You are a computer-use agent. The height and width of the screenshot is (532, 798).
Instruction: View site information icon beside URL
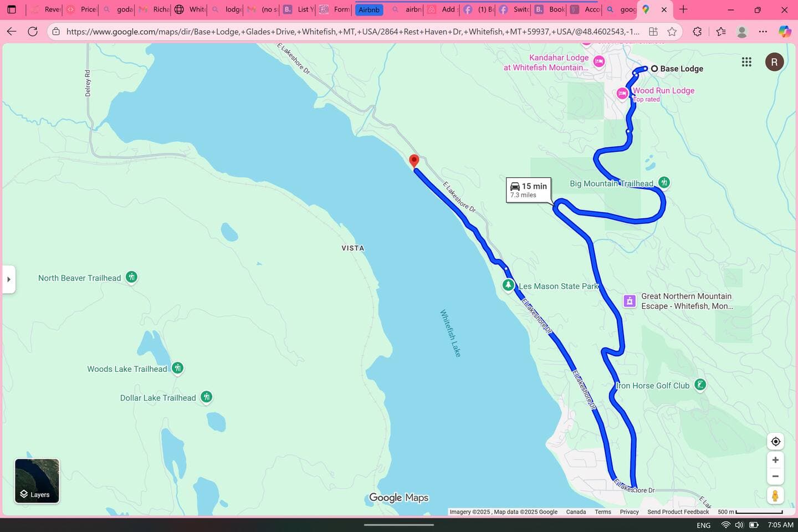(x=56, y=32)
